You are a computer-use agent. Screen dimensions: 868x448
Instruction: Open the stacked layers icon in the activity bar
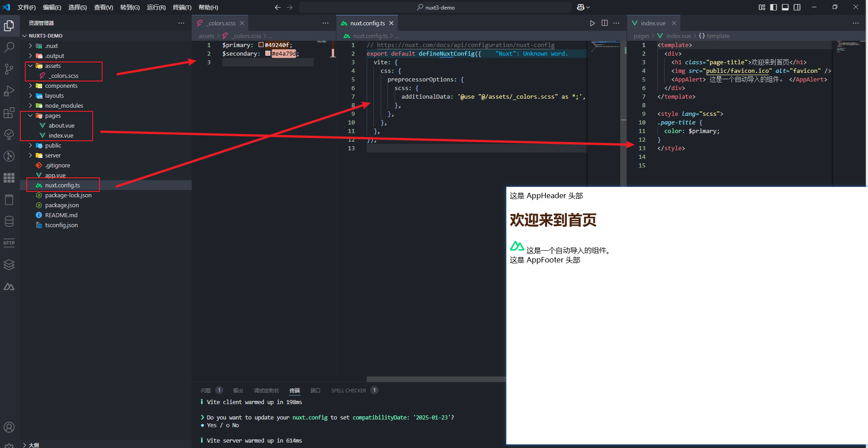click(x=9, y=265)
